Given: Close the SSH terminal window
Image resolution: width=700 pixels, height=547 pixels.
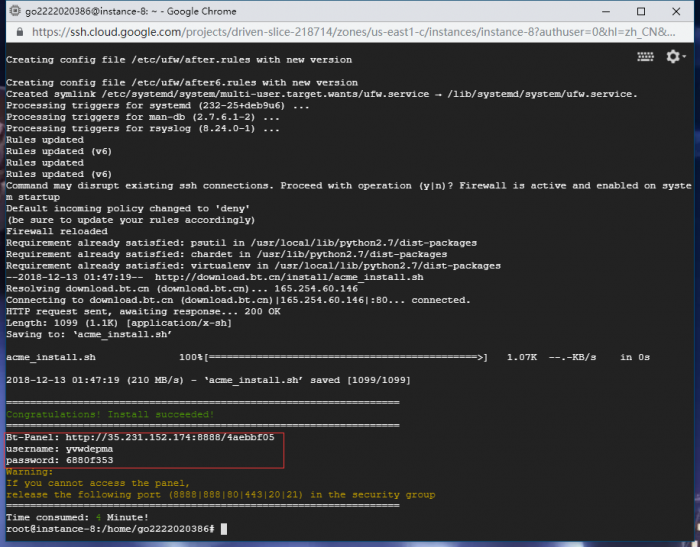Looking at the screenshot, I should point(680,11).
